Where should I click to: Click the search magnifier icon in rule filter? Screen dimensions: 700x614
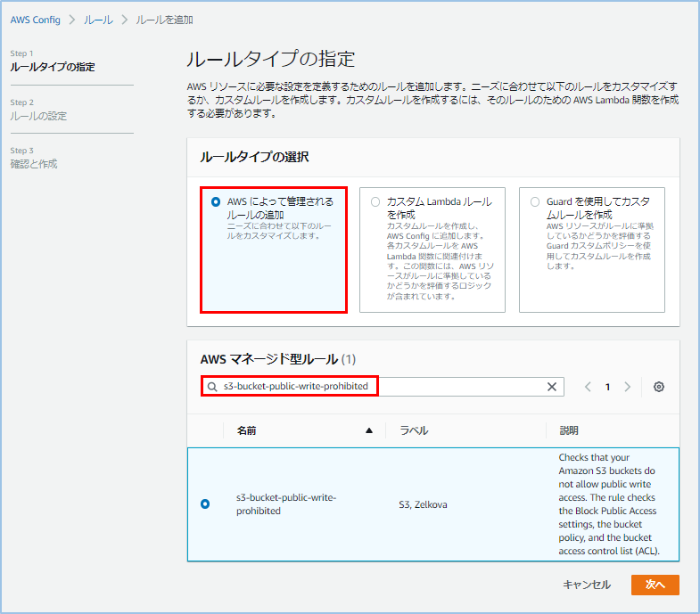pyautogui.click(x=212, y=387)
